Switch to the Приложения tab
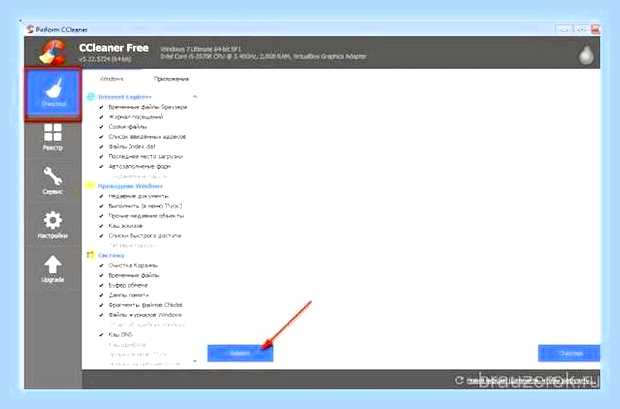 (x=171, y=79)
